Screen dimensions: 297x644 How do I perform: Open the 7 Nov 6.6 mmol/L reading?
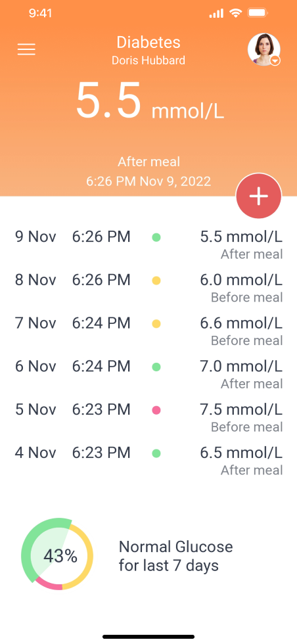(148, 331)
